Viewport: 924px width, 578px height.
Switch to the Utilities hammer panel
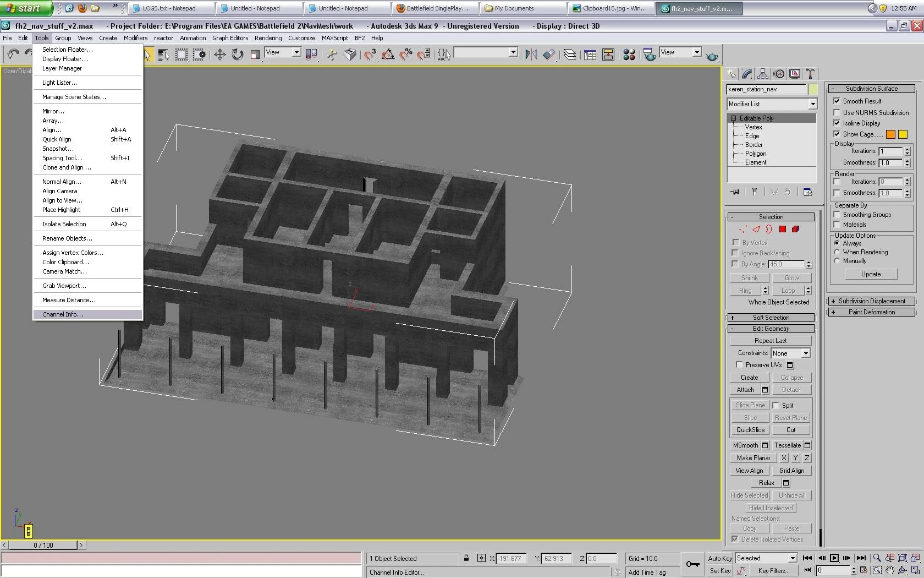810,74
